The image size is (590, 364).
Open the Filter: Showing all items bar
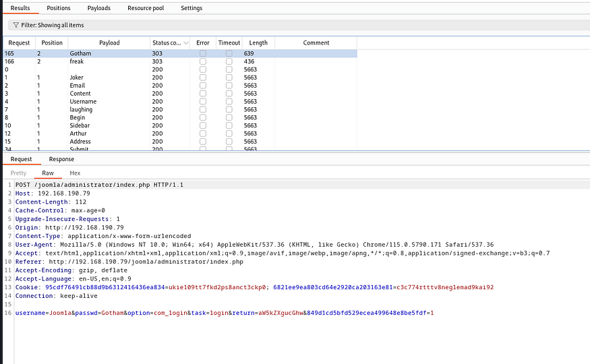tap(299, 25)
